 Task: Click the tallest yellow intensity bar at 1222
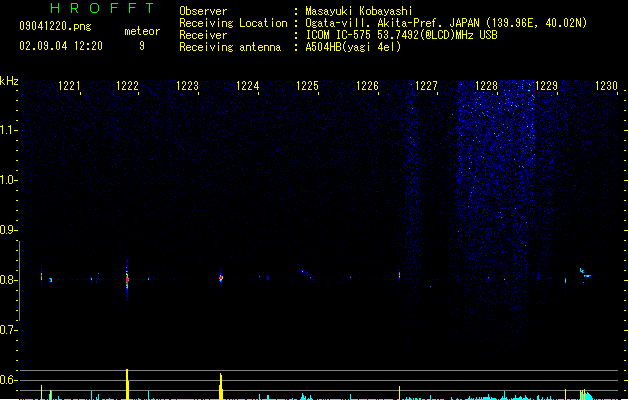coord(127,384)
